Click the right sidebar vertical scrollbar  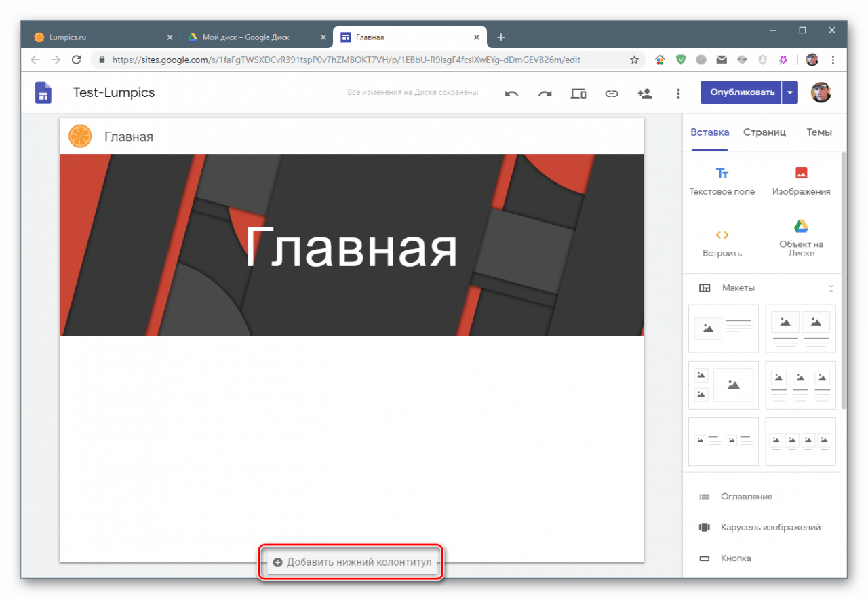(844, 279)
